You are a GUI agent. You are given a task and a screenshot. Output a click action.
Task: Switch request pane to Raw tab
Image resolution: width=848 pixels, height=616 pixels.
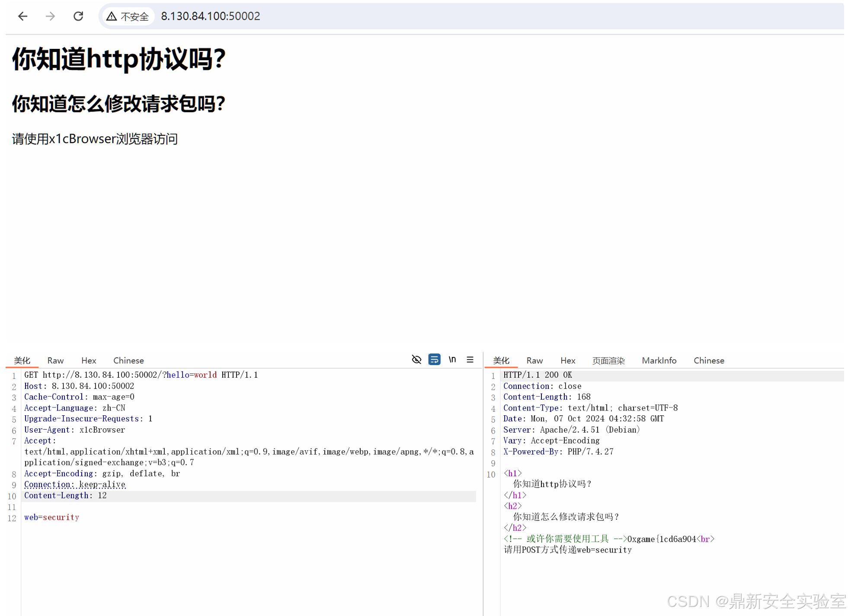55,360
